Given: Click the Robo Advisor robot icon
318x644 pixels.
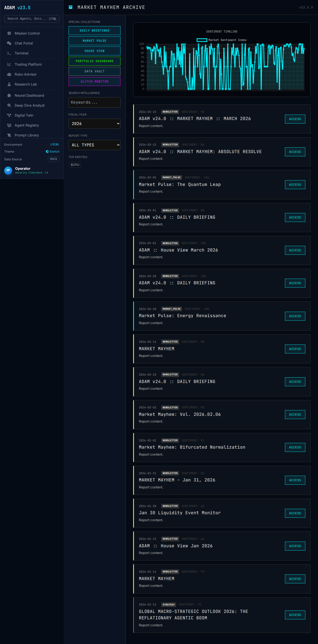Looking at the screenshot, I should coord(9,75).
